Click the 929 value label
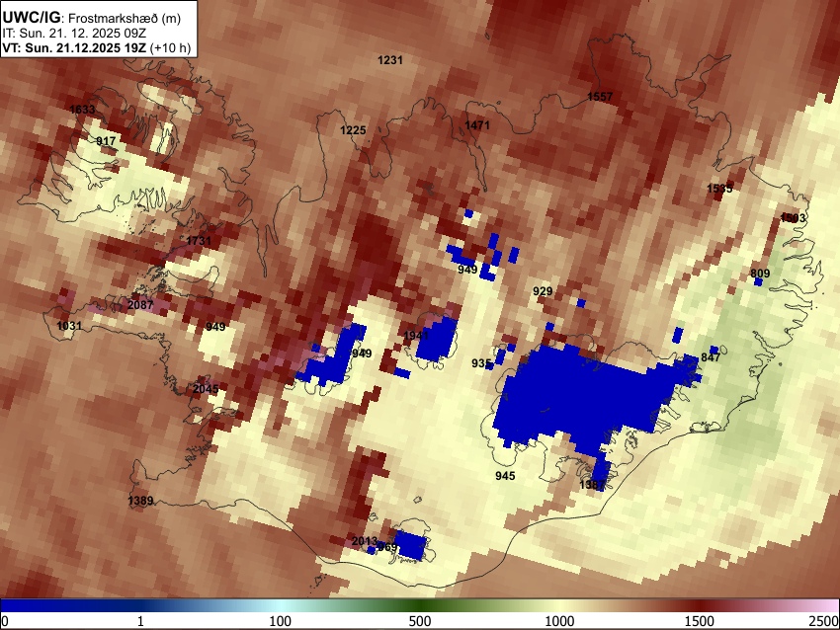Image resolution: width=840 pixels, height=630 pixels. pyautogui.click(x=543, y=291)
